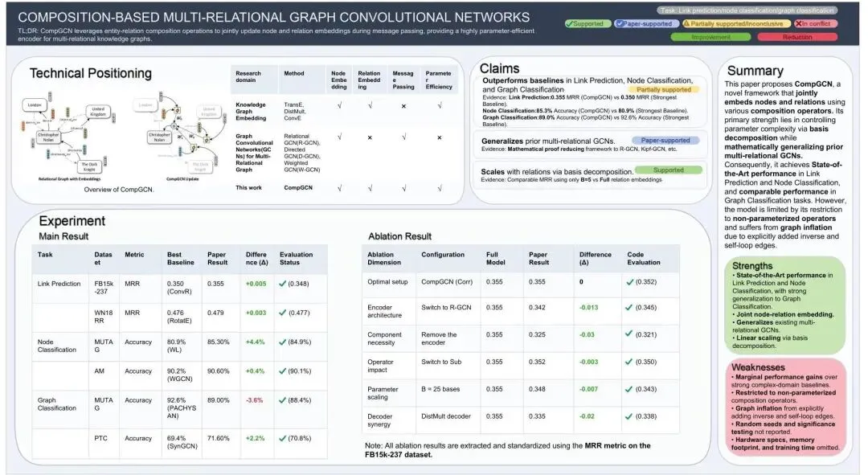Click the blue checkbox icon in Paper-supported legend

point(620,24)
